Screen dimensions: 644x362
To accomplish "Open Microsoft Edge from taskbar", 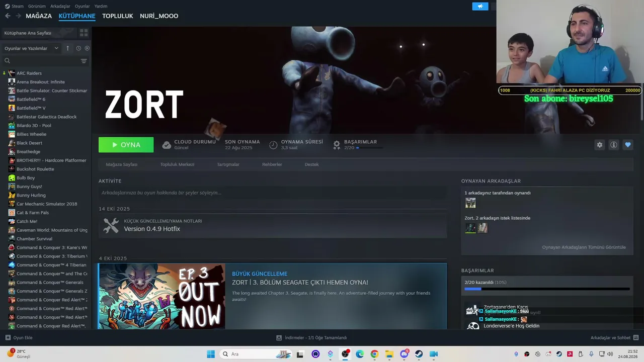I will (360, 354).
